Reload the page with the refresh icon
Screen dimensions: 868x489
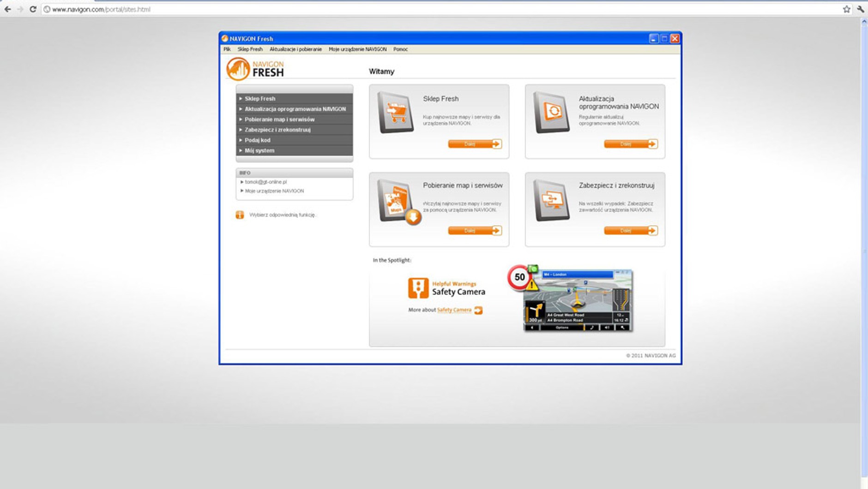click(33, 9)
